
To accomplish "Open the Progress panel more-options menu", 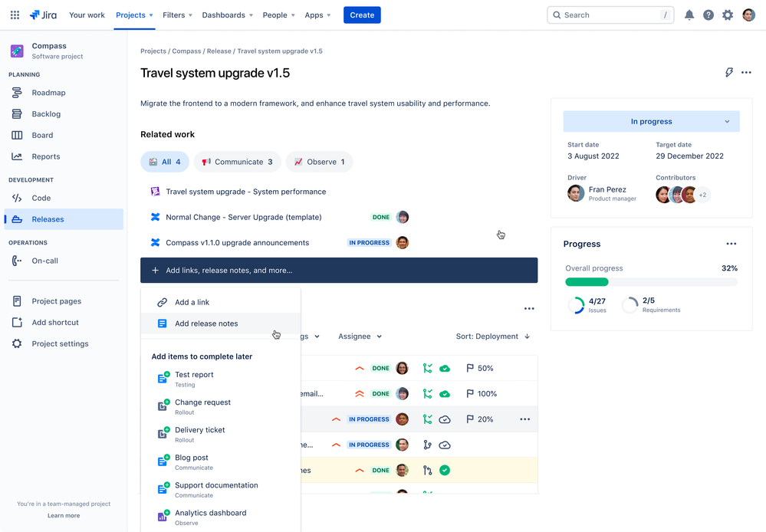I will 731,244.
